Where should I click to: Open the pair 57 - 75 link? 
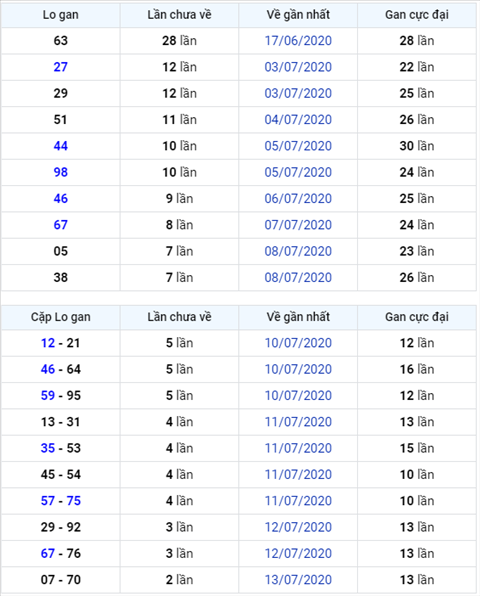point(60,501)
